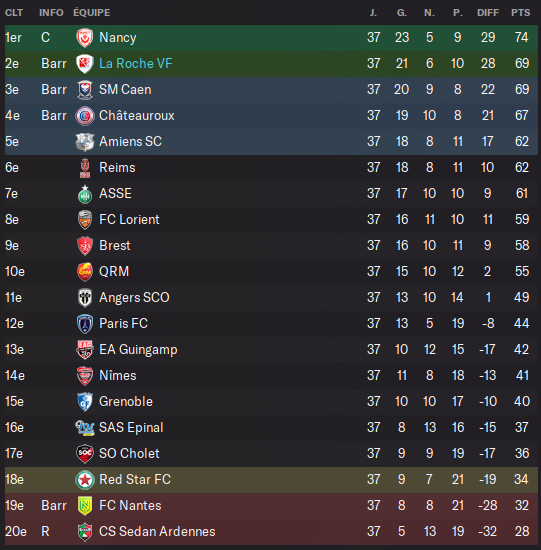This screenshot has height=550, width=541.
Task: Click the Châteauroux club crest
Action: click(85, 116)
